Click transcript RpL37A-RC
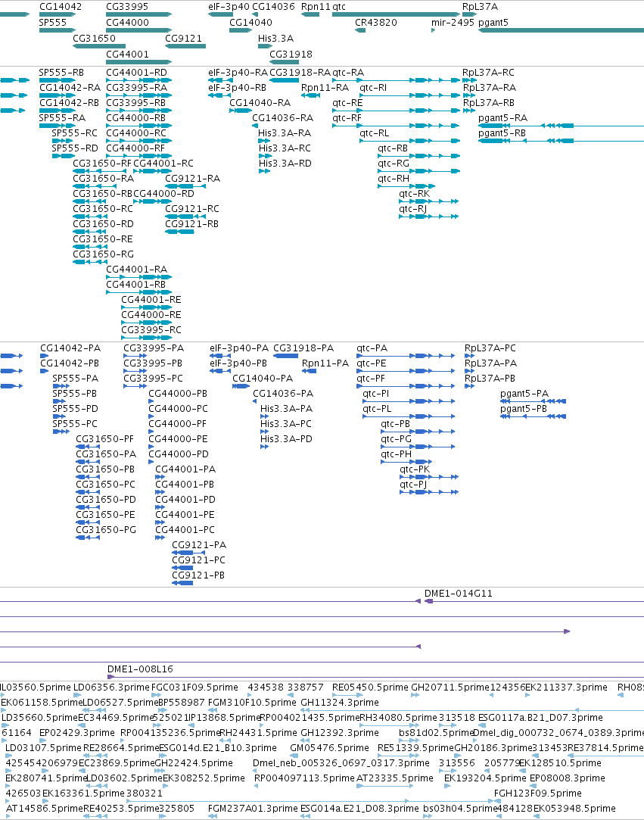The width and height of the screenshot is (644, 820). point(488,72)
